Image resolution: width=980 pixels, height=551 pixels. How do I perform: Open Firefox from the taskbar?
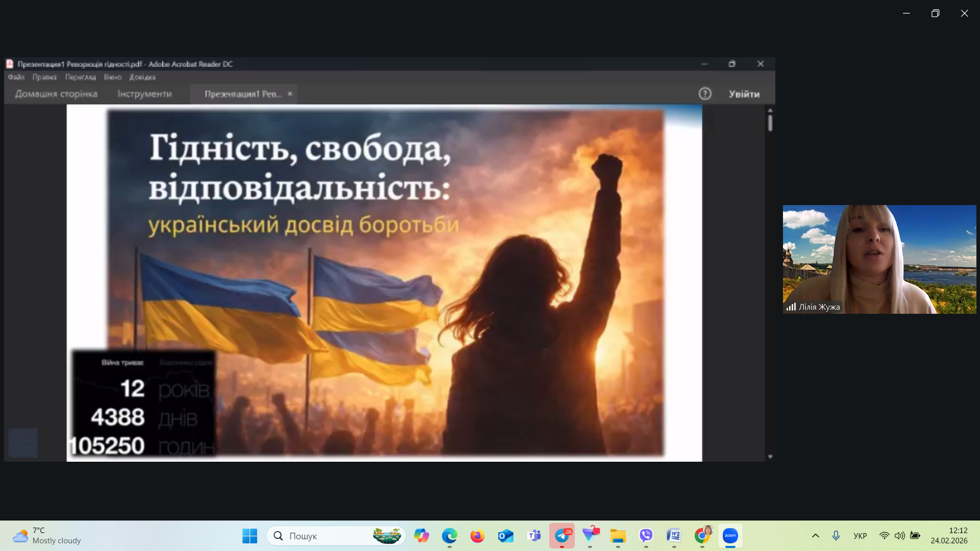pos(477,536)
